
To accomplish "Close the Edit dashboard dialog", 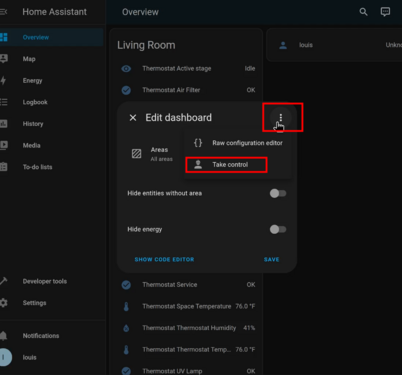I will click(133, 118).
